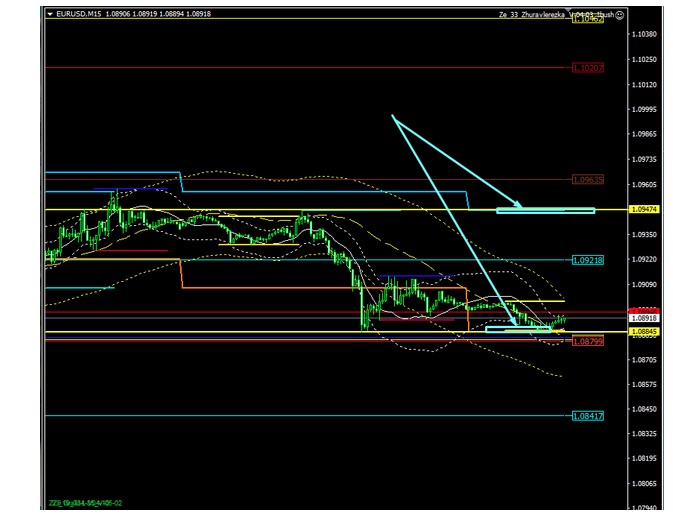
Task: Select the red 1.08799 price tag
Action: [587, 341]
